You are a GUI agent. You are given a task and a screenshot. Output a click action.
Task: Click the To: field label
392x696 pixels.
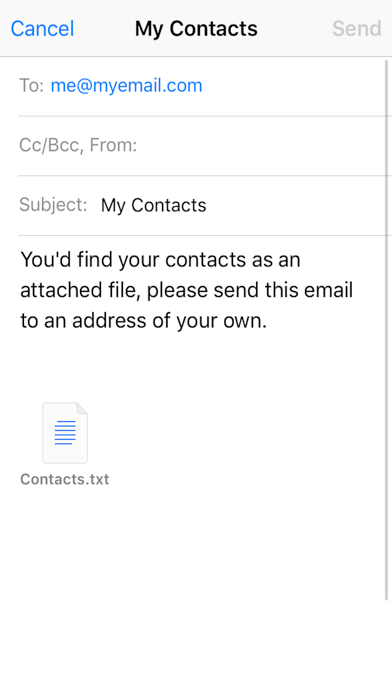pos(31,85)
